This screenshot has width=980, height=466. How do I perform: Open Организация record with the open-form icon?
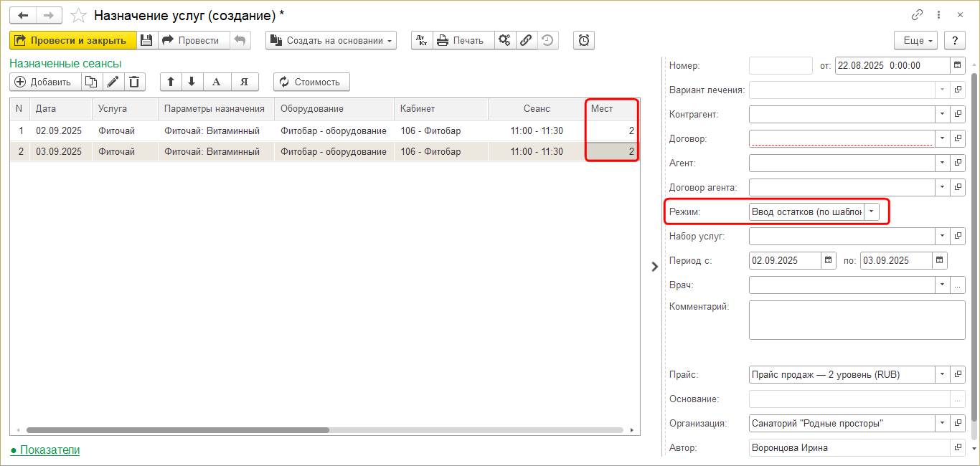point(958,423)
